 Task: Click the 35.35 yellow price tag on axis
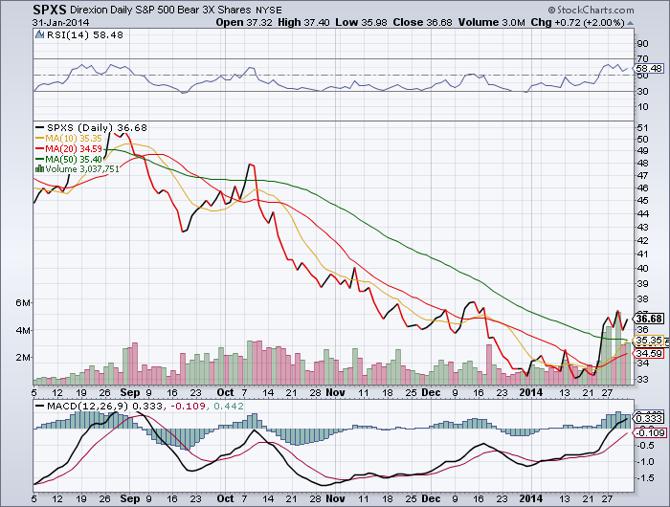click(649, 340)
